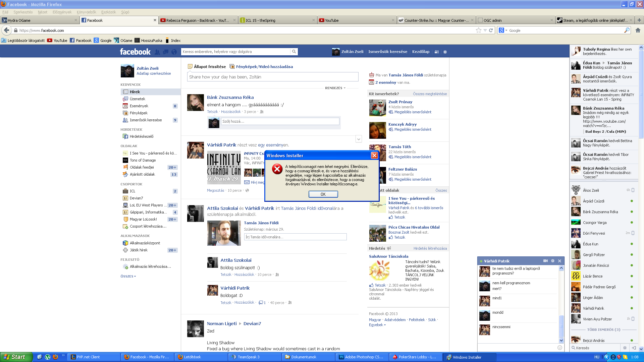Open the RENDEZÉS sort dropdown
The width and height of the screenshot is (644, 362).
(x=335, y=88)
